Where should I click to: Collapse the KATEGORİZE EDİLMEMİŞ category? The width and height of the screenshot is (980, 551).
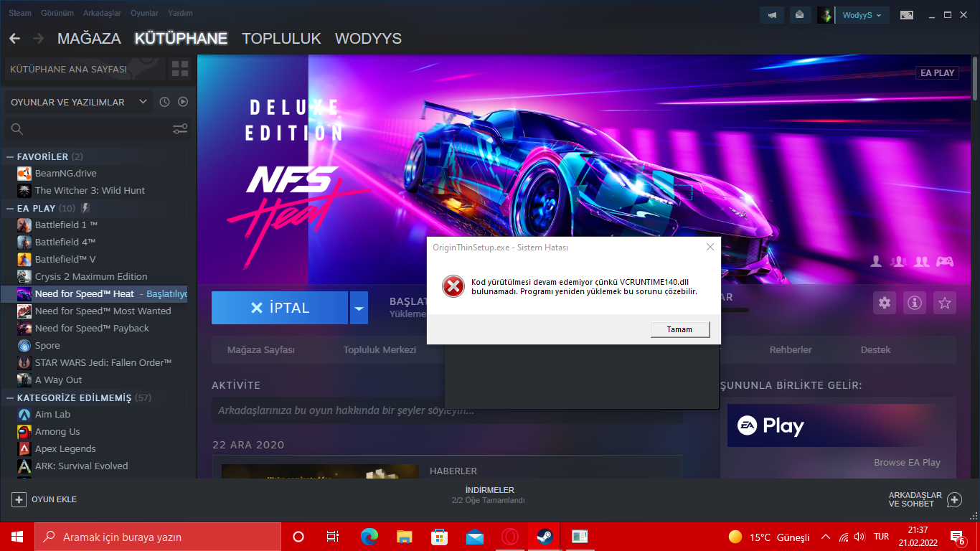tap(10, 397)
